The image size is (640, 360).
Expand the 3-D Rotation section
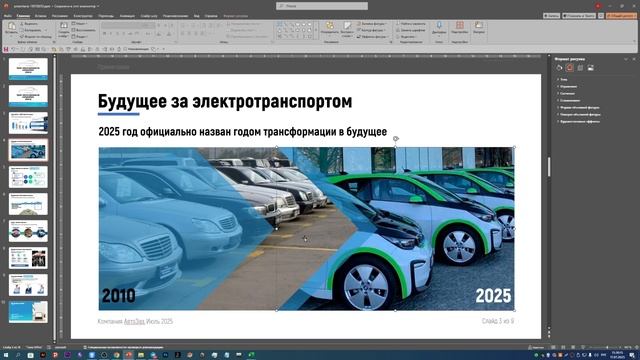click(580, 115)
